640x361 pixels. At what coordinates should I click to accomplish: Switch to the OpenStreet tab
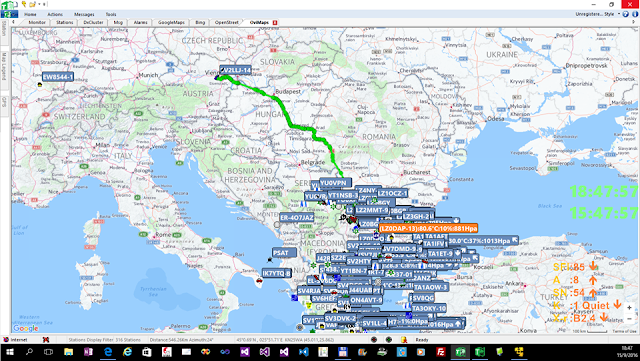click(227, 22)
